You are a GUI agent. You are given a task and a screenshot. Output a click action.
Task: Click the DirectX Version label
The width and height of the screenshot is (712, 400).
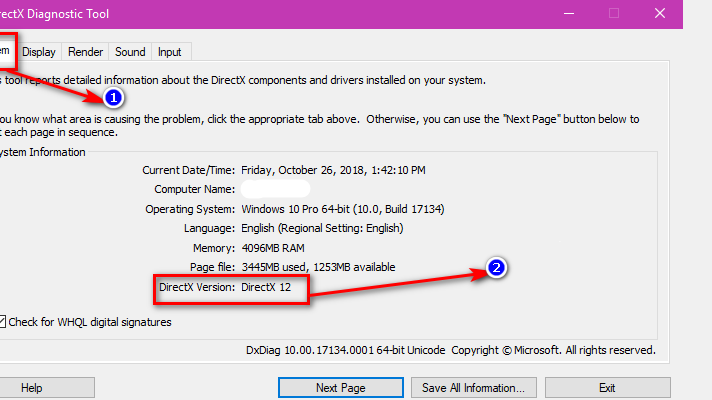pos(197,287)
